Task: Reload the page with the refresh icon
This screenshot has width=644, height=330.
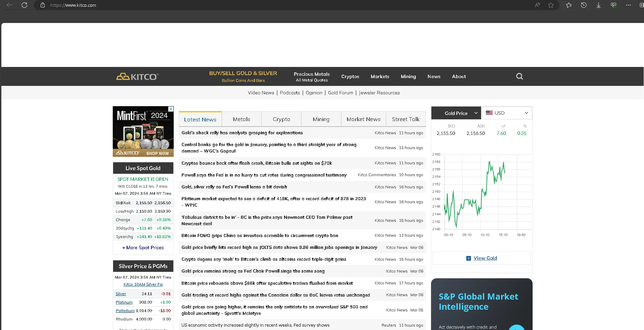Action: [24, 5]
